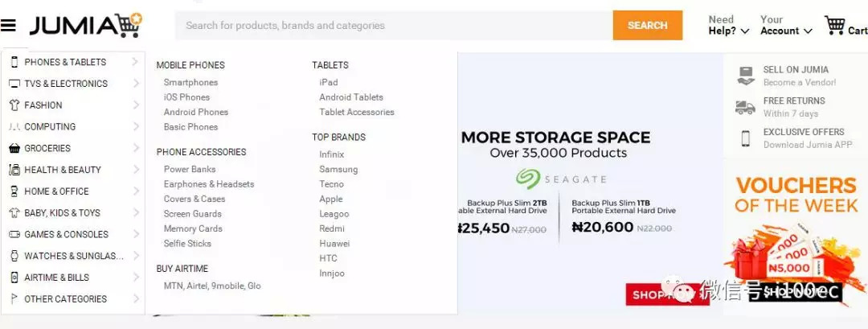Click the TVs & Electronics monitor icon
The width and height of the screenshot is (868, 329).
pyautogui.click(x=14, y=84)
